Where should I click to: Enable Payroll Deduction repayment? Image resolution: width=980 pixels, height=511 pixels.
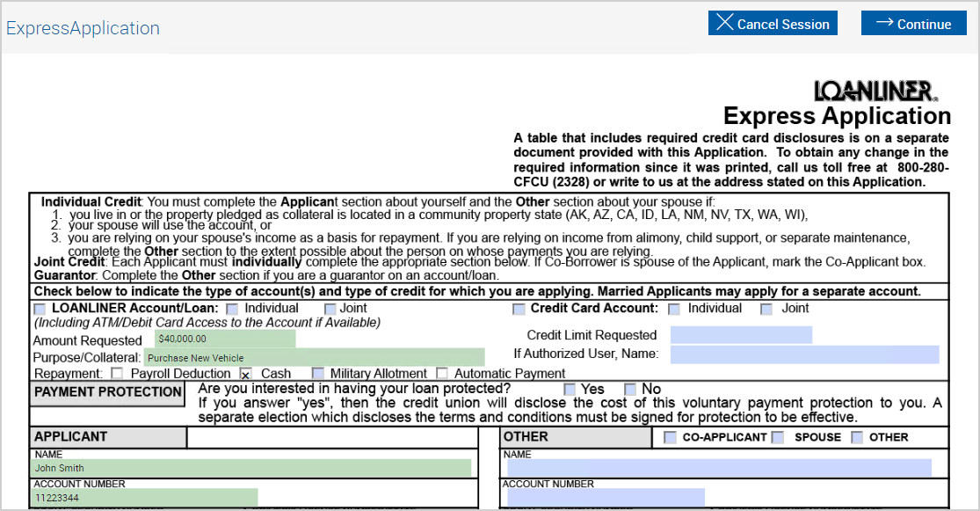click(117, 374)
